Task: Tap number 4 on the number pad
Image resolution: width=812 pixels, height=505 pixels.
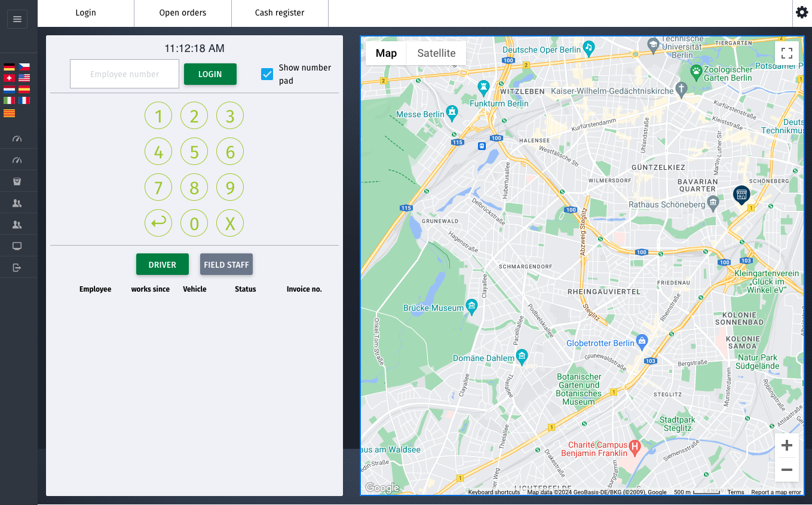Action: coord(158,152)
